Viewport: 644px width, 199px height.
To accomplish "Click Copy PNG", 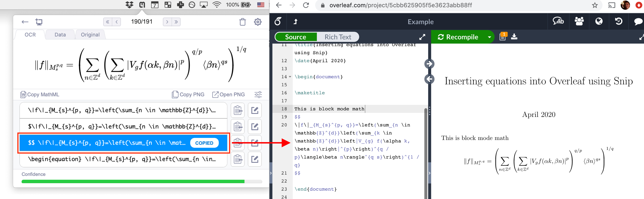I will click(188, 95).
